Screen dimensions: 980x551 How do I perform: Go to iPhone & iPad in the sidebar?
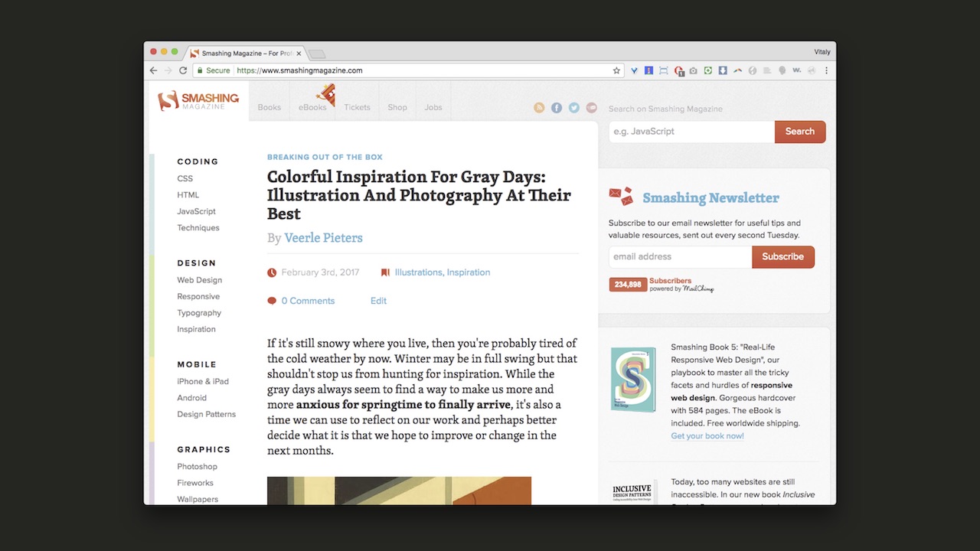203,381
